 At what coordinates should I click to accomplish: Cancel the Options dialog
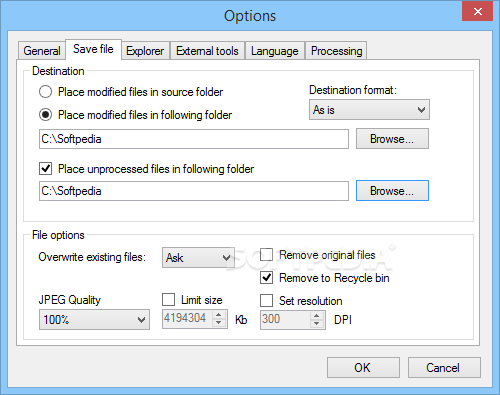point(444,368)
